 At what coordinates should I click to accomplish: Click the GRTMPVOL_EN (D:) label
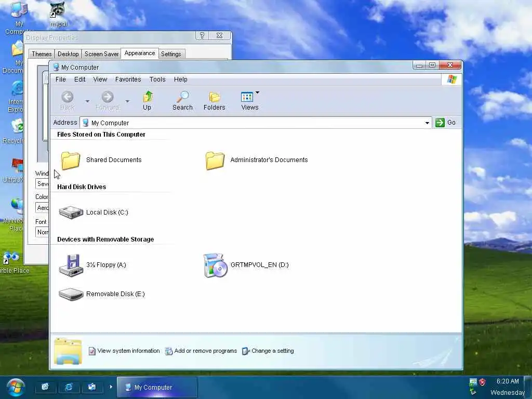click(260, 265)
